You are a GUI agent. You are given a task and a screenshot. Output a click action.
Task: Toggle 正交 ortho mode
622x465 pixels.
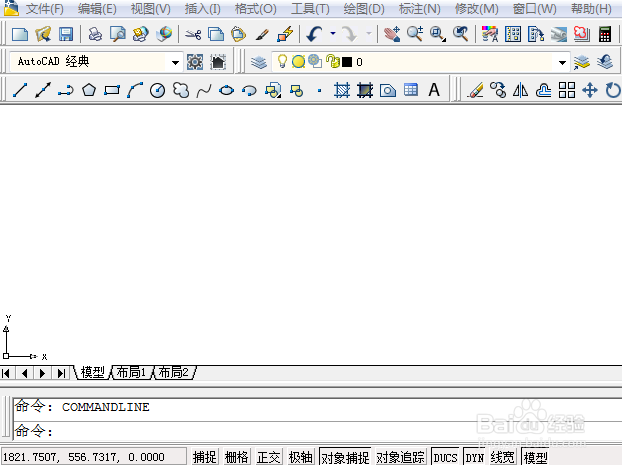pos(269,457)
